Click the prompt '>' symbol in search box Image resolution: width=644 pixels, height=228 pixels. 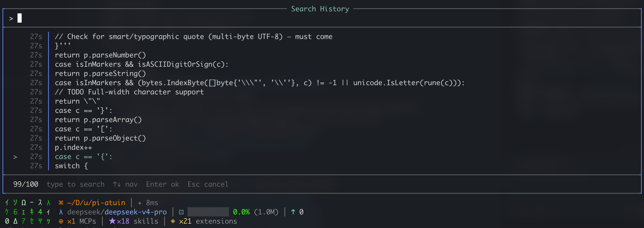11,18
